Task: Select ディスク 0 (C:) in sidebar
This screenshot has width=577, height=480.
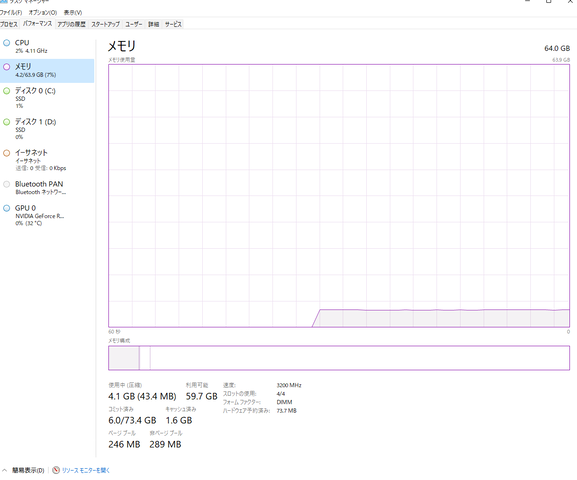Action: tap(47, 98)
